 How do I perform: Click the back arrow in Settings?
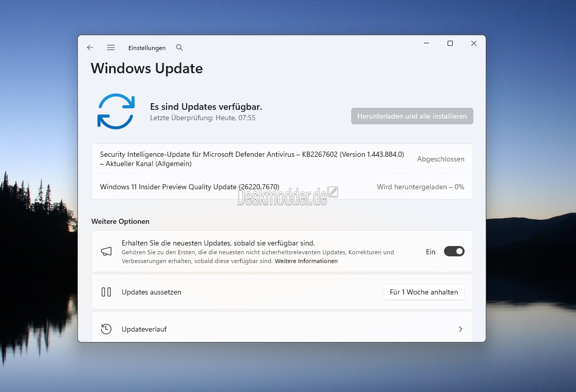(x=90, y=47)
